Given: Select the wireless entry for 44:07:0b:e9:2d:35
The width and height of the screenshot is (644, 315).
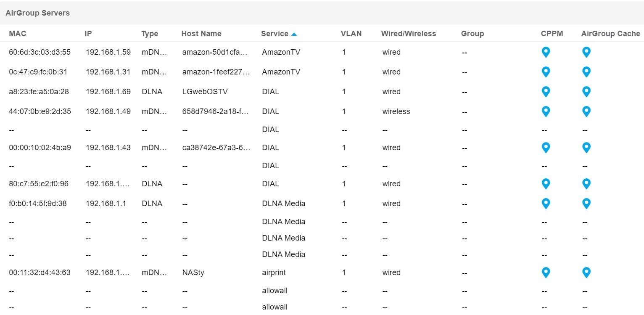Looking at the screenshot, I should coord(396,111).
